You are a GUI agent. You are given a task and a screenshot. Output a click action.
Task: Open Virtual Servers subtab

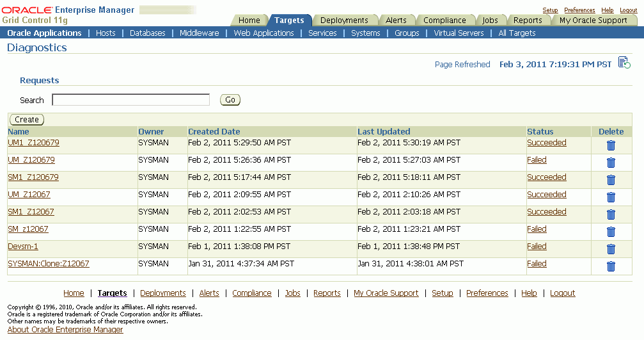459,33
